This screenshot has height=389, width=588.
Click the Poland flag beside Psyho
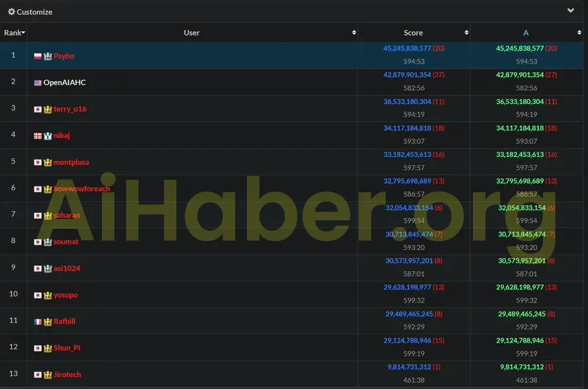[x=38, y=56]
